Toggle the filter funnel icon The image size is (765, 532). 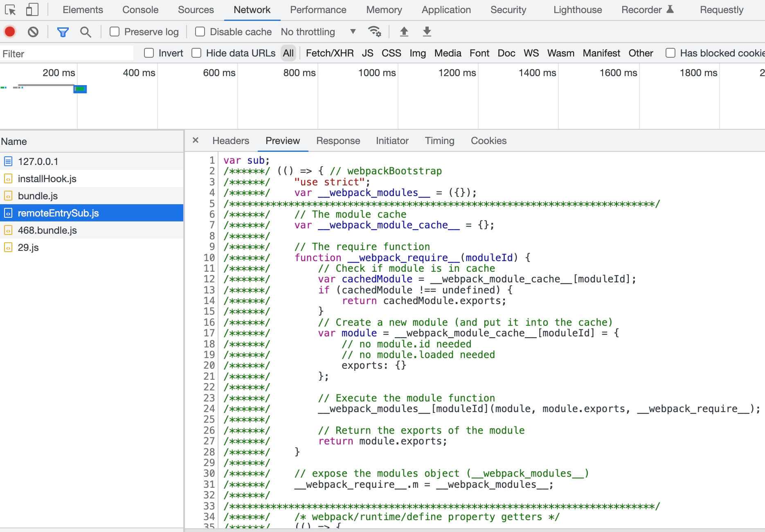point(63,32)
